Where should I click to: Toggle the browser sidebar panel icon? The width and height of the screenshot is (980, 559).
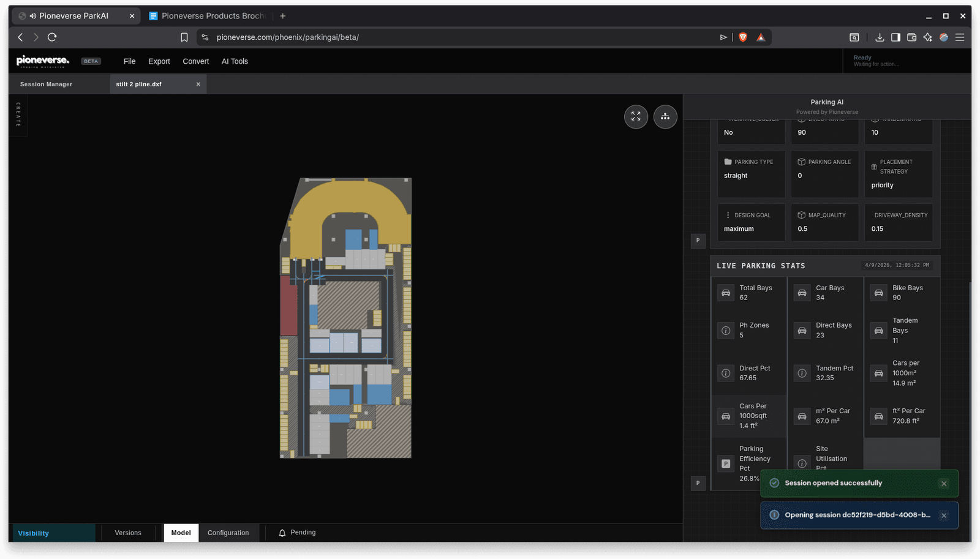click(895, 37)
